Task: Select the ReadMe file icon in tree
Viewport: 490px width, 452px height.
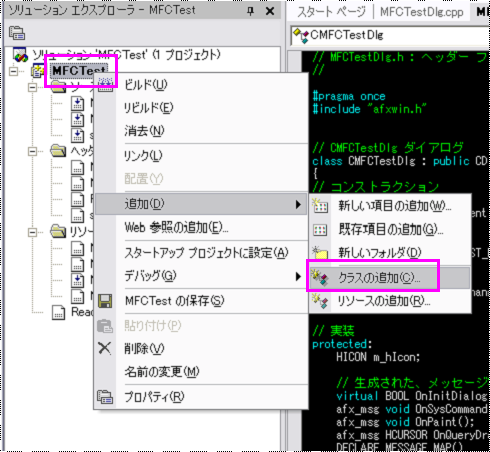Action: (58, 313)
